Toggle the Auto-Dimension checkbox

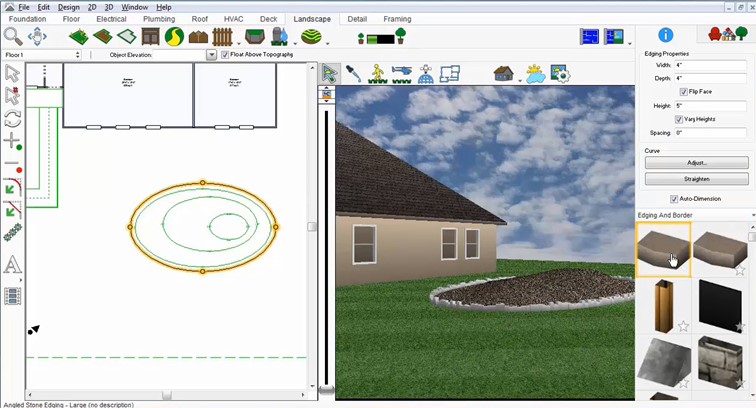pos(675,199)
